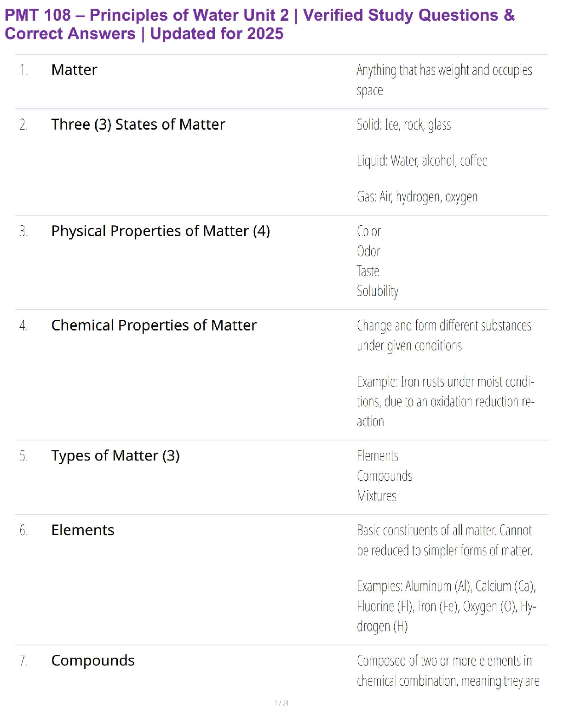Click the term "Matter" in row 1
The image size is (563, 728).
(x=74, y=70)
